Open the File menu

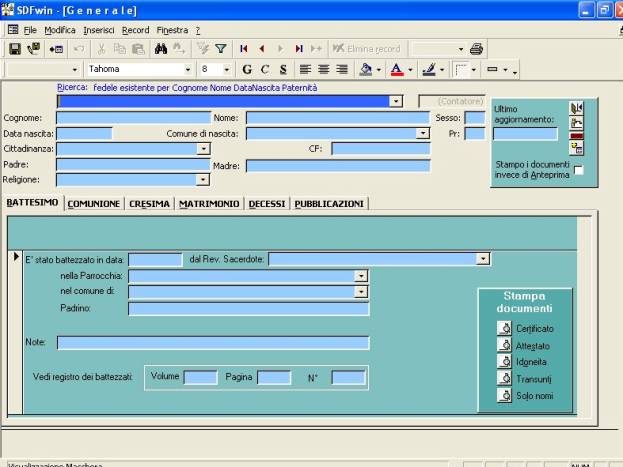click(30, 30)
